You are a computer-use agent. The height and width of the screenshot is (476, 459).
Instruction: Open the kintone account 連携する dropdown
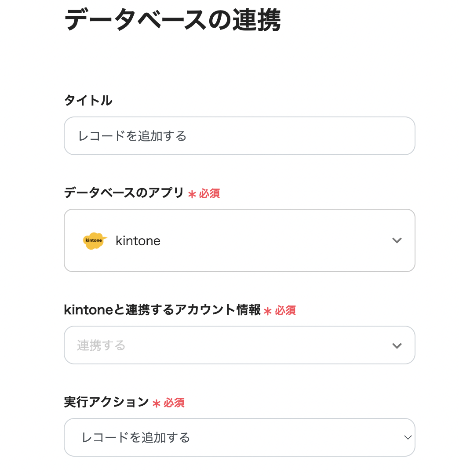point(239,345)
